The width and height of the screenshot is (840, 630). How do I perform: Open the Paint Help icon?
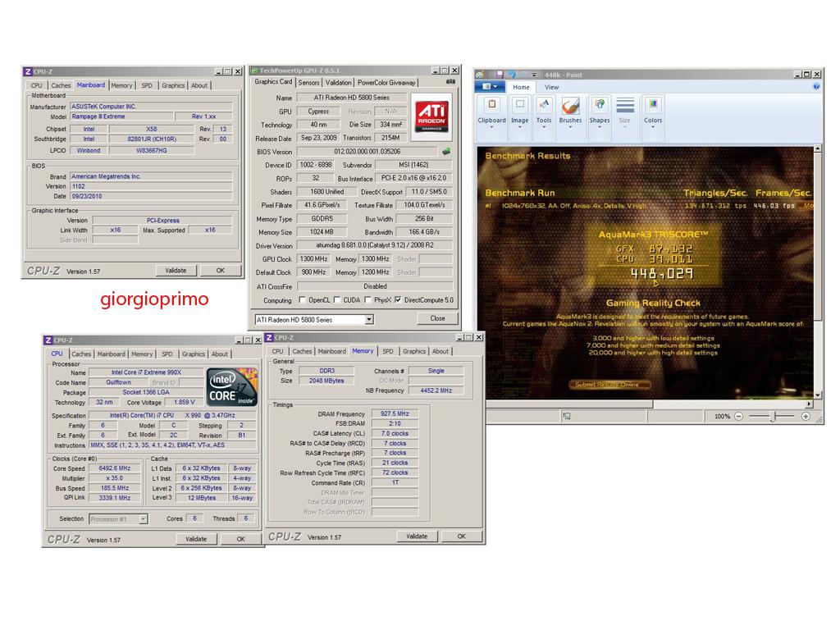click(816, 86)
